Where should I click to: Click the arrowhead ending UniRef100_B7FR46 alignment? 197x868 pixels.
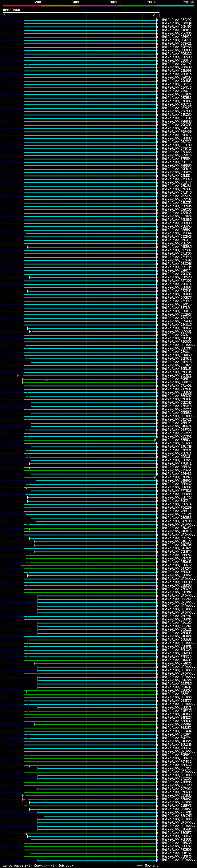pyautogui.click(x=155, y=477)
